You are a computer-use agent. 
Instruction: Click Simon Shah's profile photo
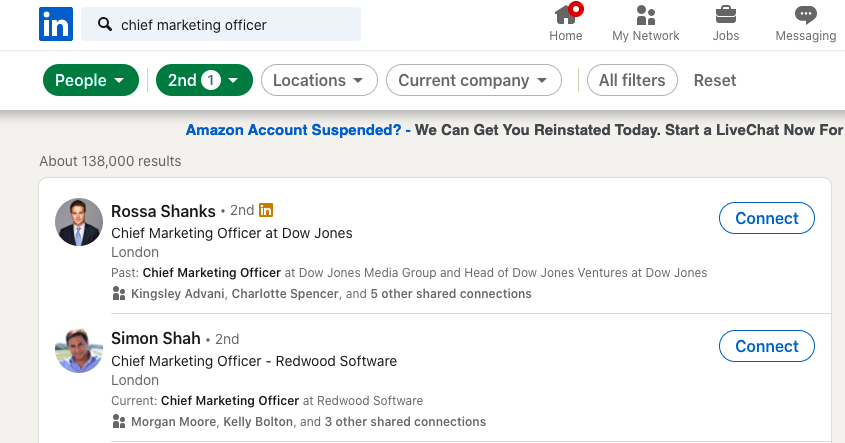tap(79, 350)
